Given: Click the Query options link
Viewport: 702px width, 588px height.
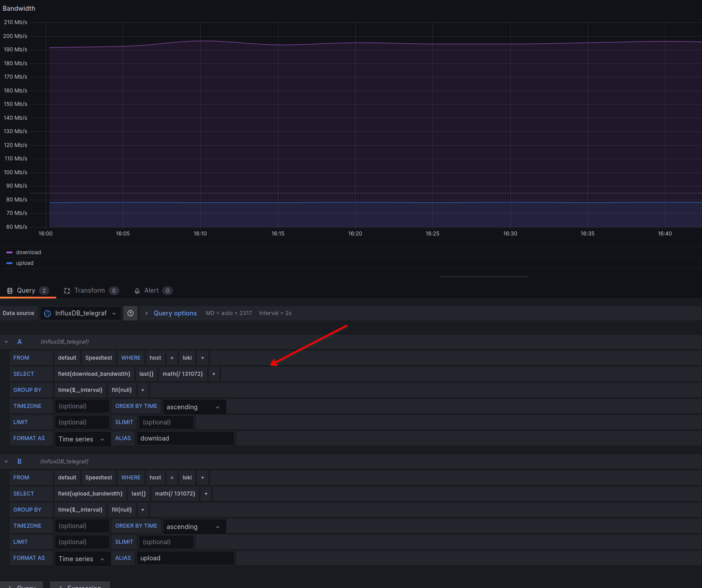Looking at the screenshot, I should [x=175, y=313].
